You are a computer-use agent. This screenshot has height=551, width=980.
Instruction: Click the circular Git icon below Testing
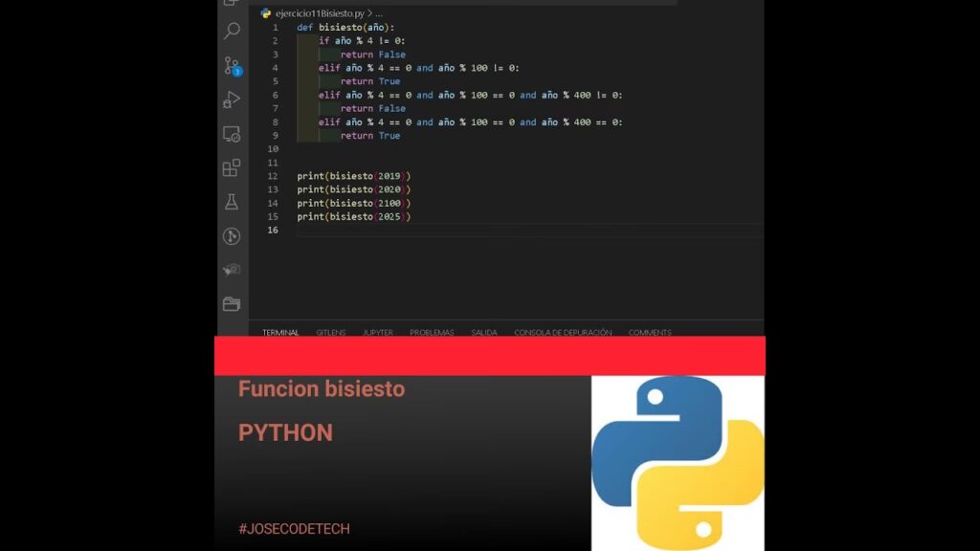pyautogui.click(x=232, y=236)
